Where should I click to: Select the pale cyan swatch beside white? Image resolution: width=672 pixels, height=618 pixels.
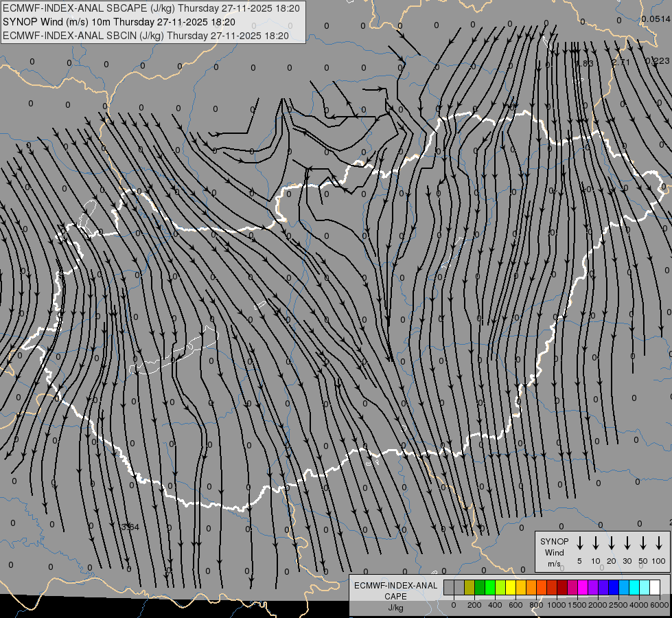click(x=645, y=588)
